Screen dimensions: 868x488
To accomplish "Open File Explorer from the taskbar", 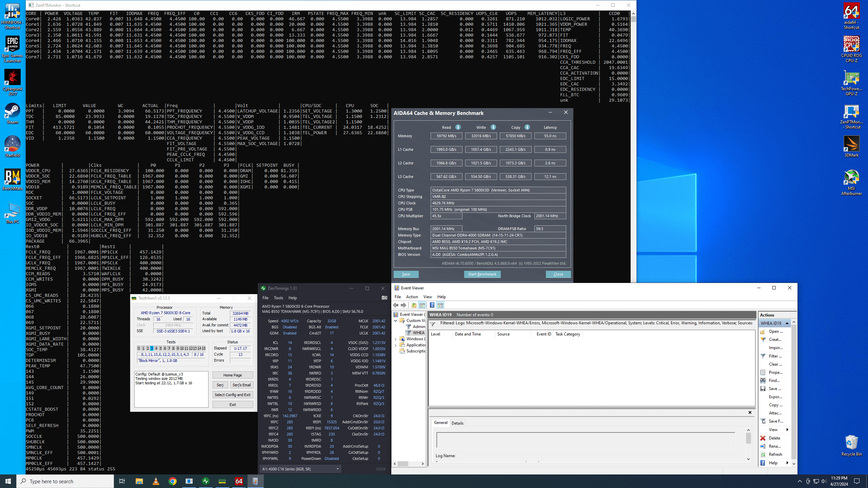I will tap(139, 481).
